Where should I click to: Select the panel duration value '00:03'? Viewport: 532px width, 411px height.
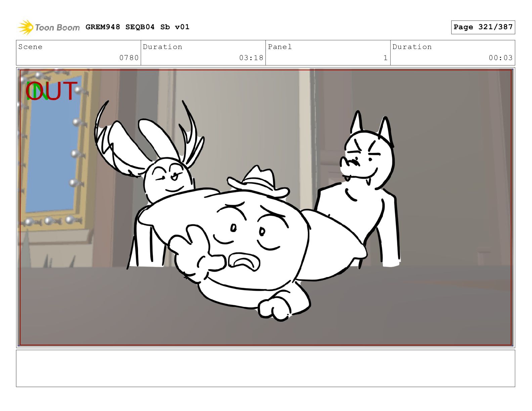click(x=501, y=58)
